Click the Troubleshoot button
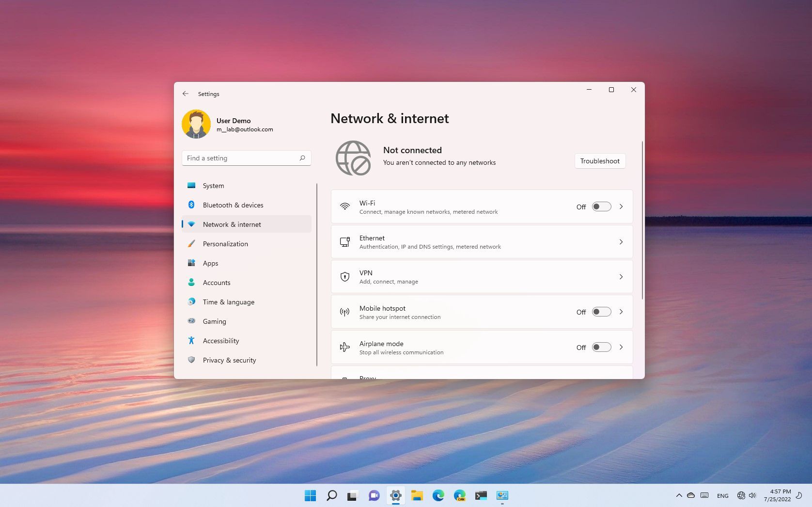The width and height of the screenshot is (812, 507). coord(600,161)
